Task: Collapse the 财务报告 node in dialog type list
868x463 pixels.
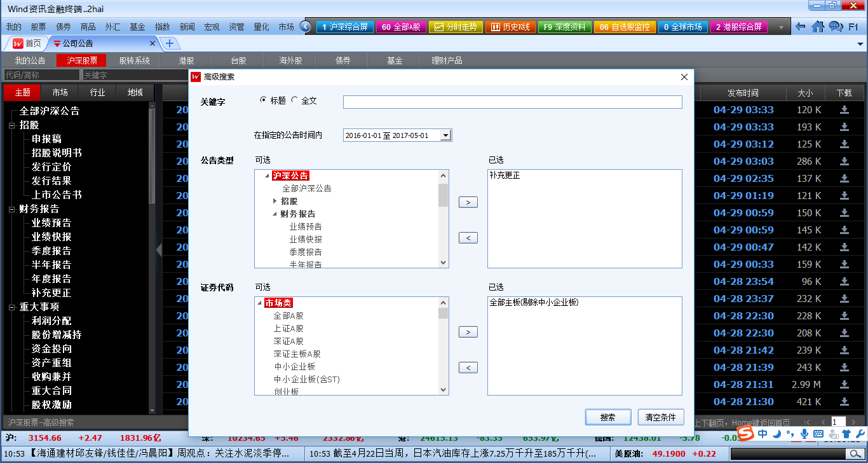Action: (275, 214)
